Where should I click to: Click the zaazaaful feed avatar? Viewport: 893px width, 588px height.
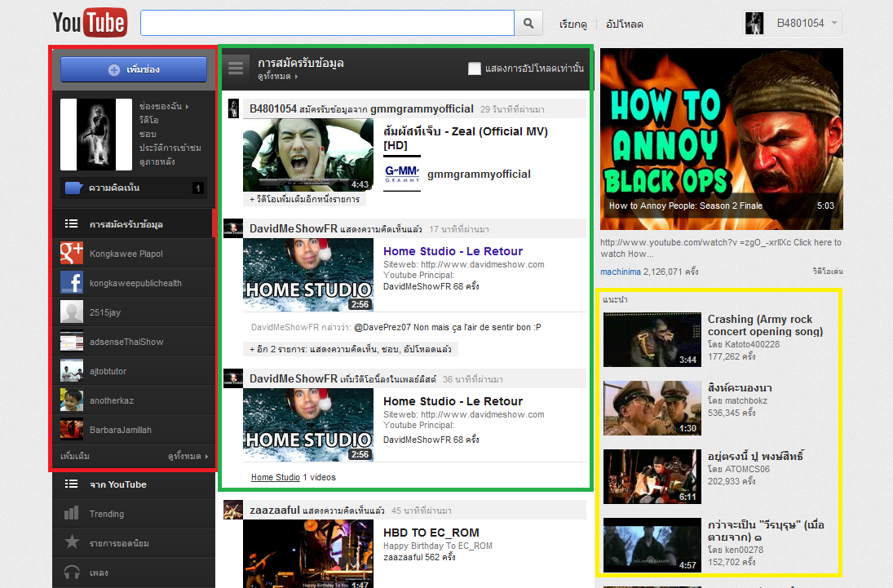233,510
